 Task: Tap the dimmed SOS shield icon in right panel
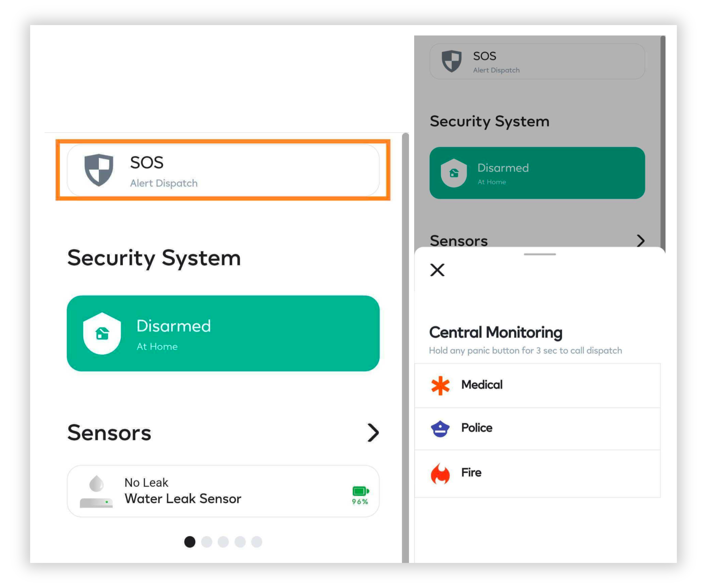[x=451, y=61]
